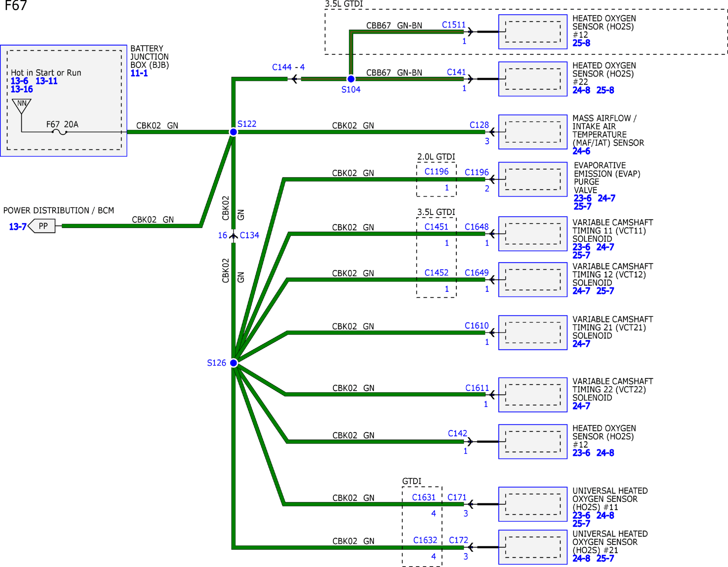728x567 pixels.
Task: Click the C1196 label inside the 2.0L GTDI box
Action: [436, 171]
